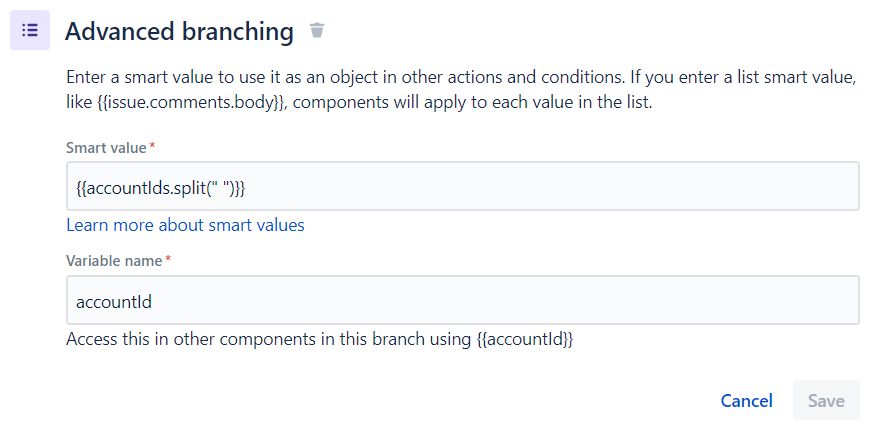
Task: Click the accountId text in Variable name box
Action: [113, 300]
